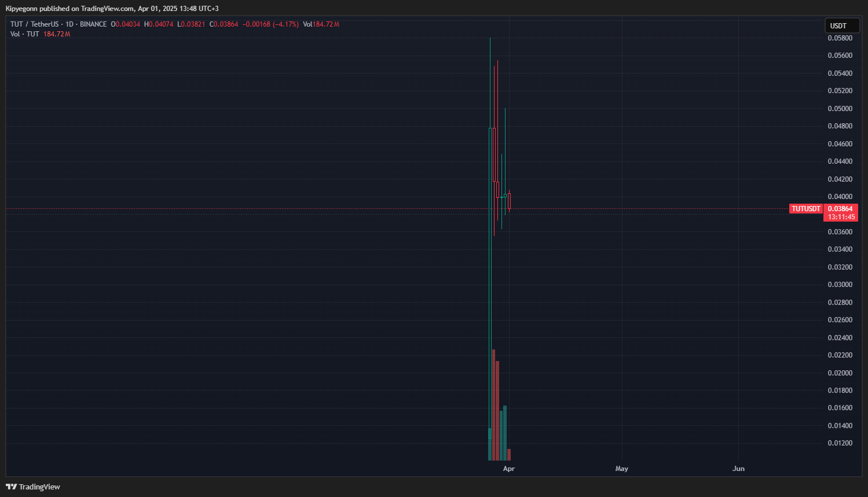Click the TUTUSDT price label tag
Screen dimensions: 868x497
pyautogui.click(x=806, y=208)
